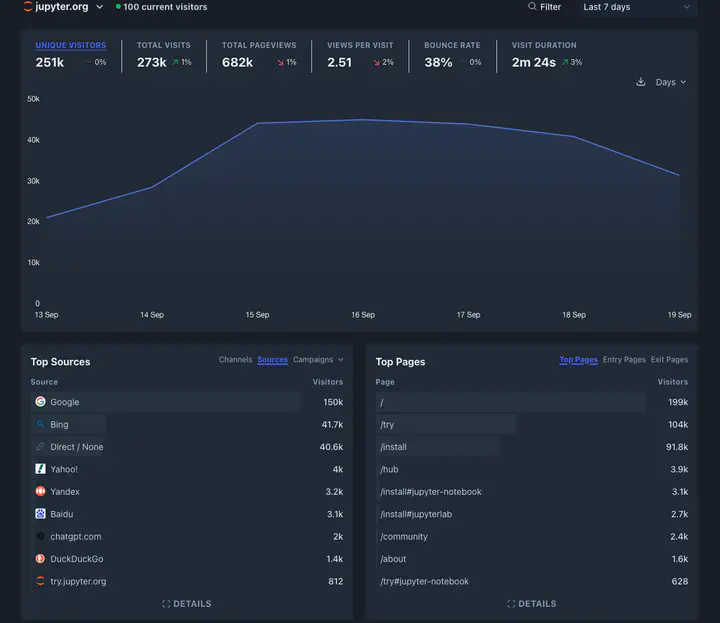The height and width of the screenshot is (623, 720).
Task: Click the Bing search icon
Action: [x=40, y=425]
